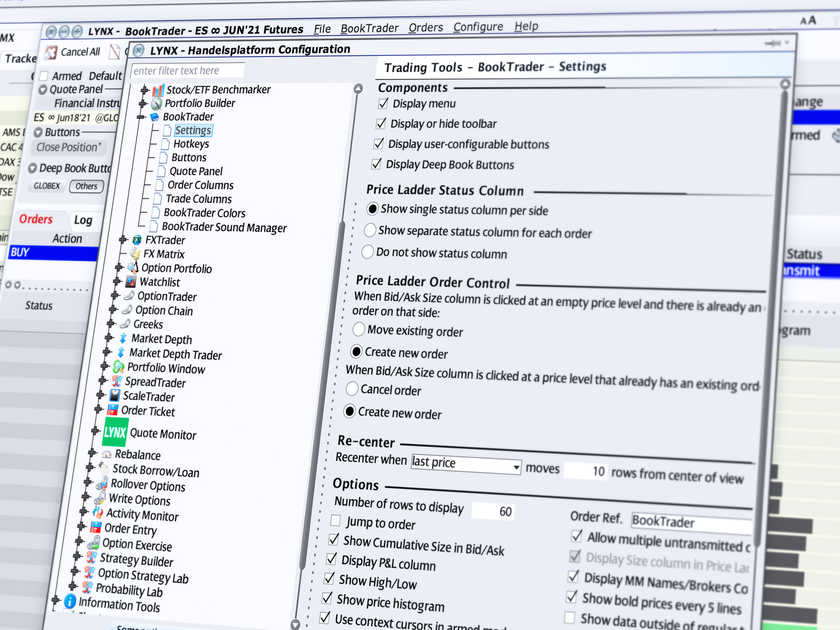Click the GLOBEX deep book button
The image size is (840, 630).
47,186
